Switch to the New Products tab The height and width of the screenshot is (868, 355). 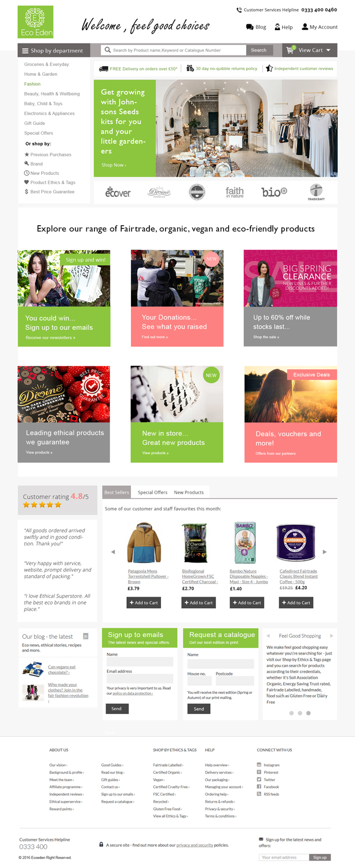(x=189, y=492)
